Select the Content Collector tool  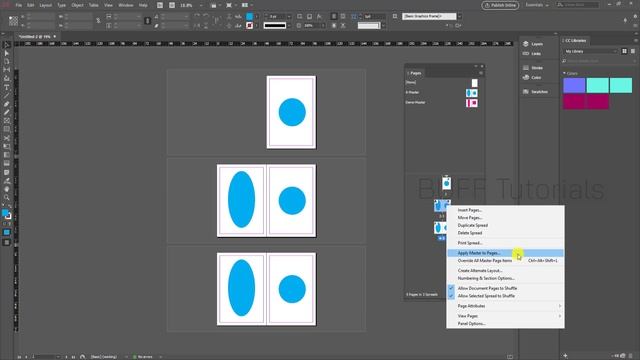[7, 78]
